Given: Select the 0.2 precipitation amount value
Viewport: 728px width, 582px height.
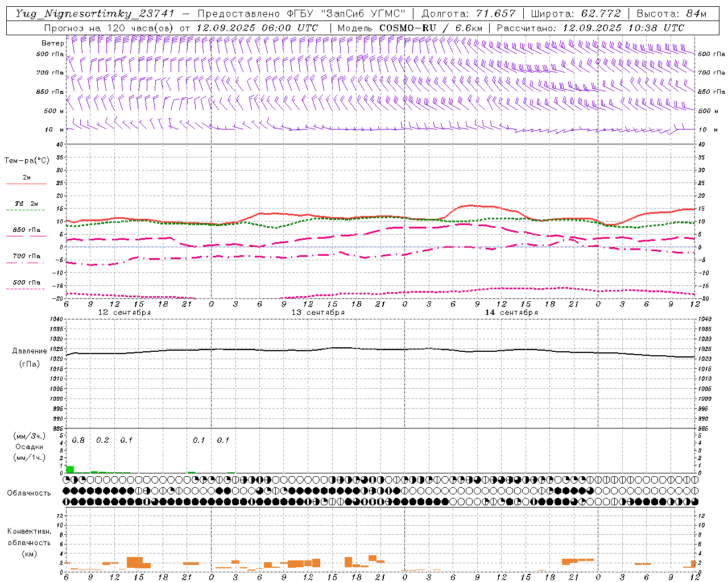Looking at the screenshot, I should point(102,440).
